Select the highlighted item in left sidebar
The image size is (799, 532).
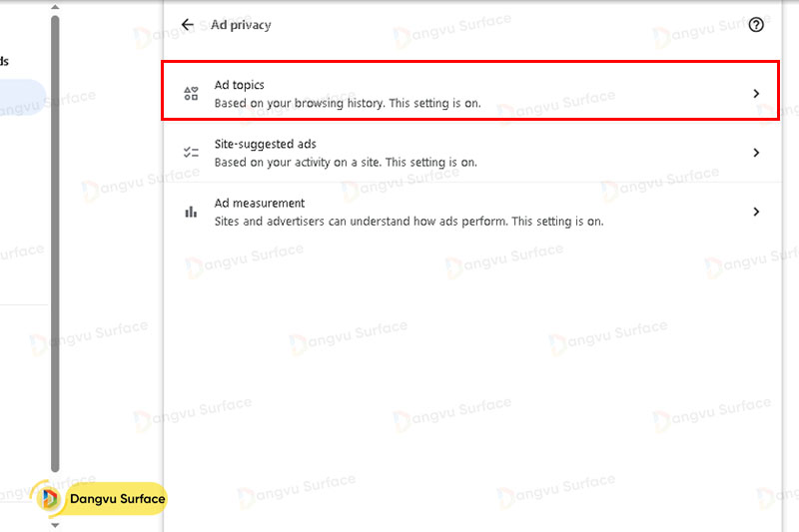[20, 98]
